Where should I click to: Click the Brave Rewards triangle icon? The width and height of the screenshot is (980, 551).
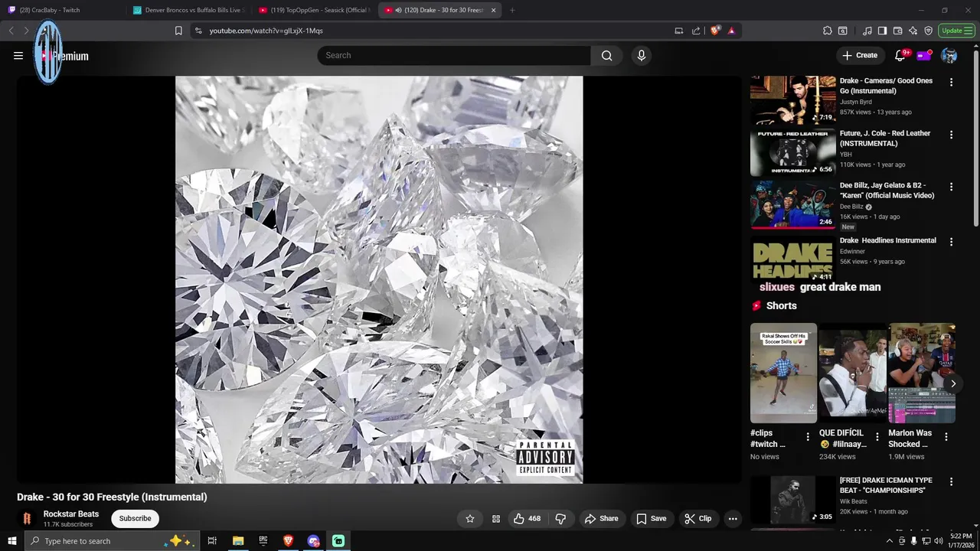point(731,31)
